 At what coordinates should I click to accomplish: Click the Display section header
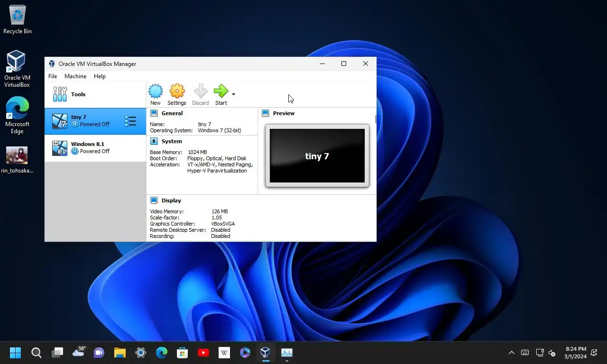[171, 200]
